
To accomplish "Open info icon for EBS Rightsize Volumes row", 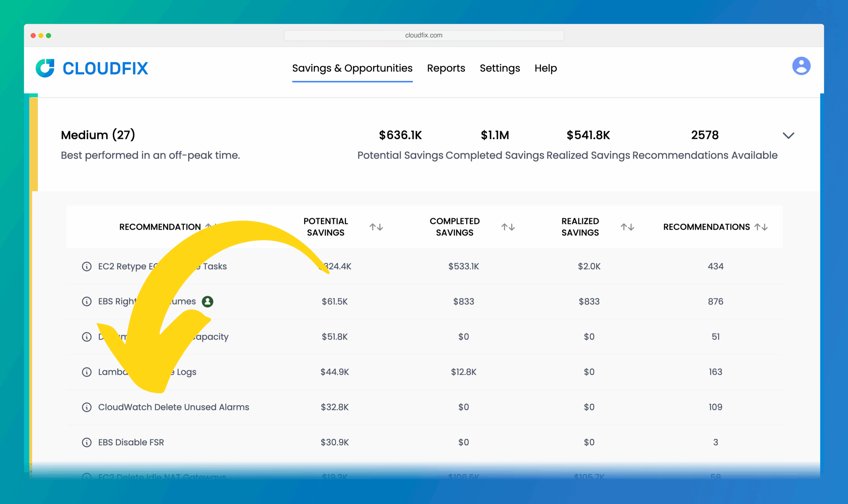I will point(87,302).
